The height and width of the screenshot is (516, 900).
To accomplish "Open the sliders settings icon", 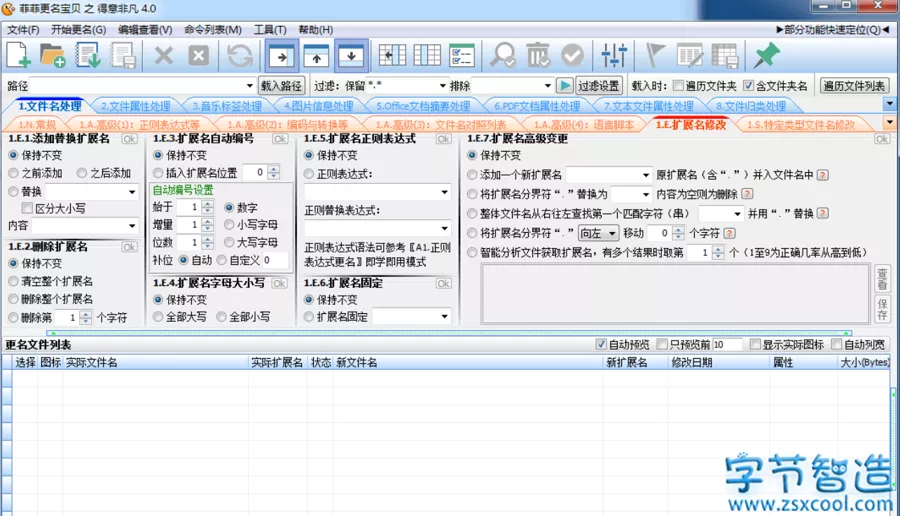I will 614,56.
